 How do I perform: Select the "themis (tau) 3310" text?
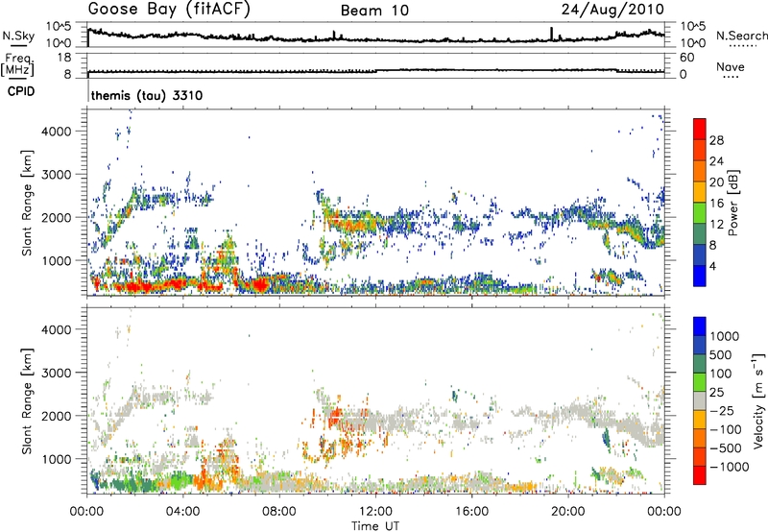point(147,95)
